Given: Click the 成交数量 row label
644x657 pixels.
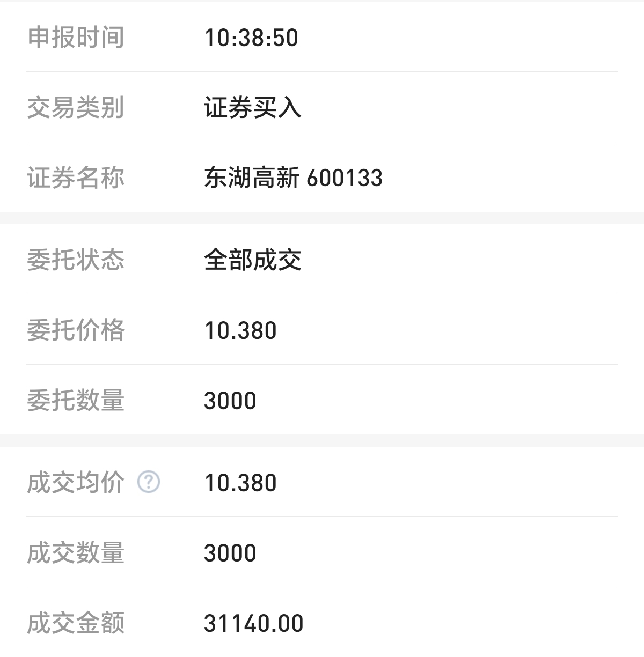Looking at the screenshot, I should [x=76, y=553].
